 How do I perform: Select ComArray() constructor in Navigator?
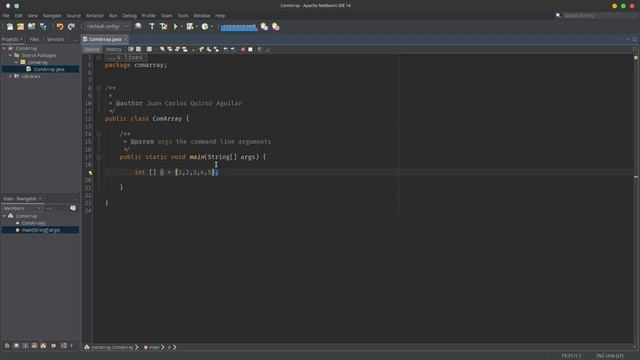33,223
